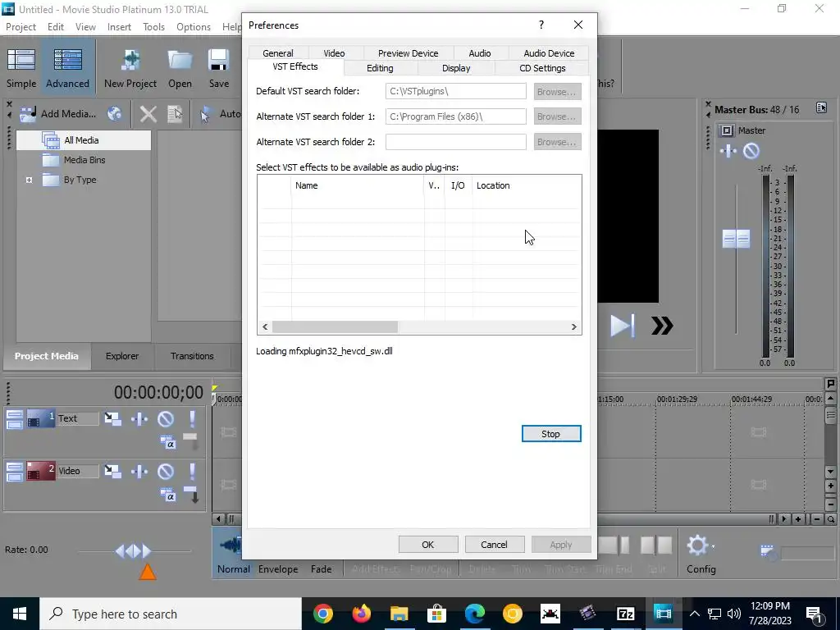Click the Get Media from Web globe icon
This screenshot has width=840, height=630.
point(114,113)
